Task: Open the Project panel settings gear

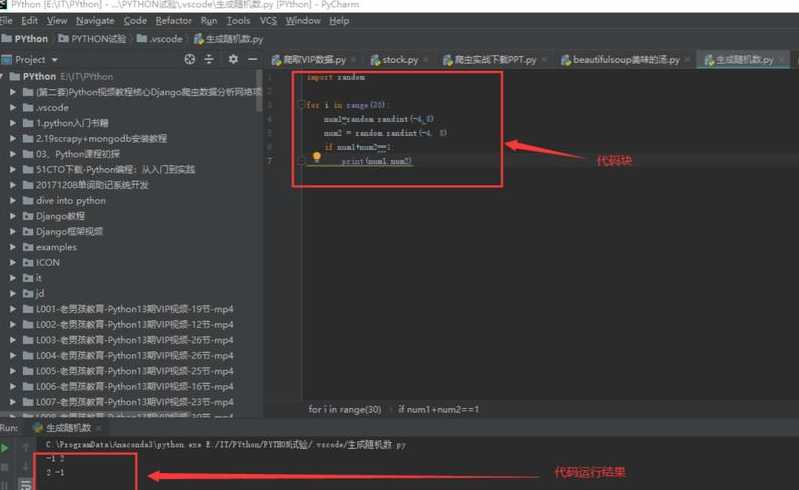Action: tap(233, 59)
